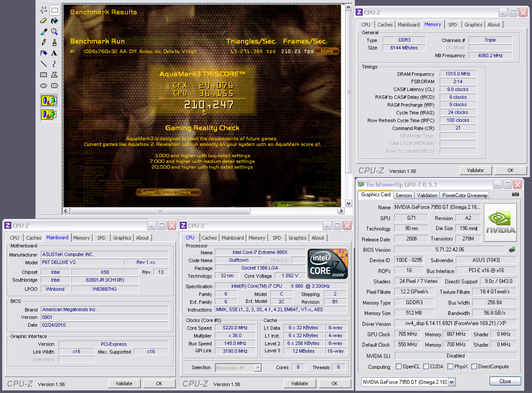The width and height of the screenshot is (532, 393).
Task: Select the Pencil tool in Paint
Action: [x=44, y=42]
